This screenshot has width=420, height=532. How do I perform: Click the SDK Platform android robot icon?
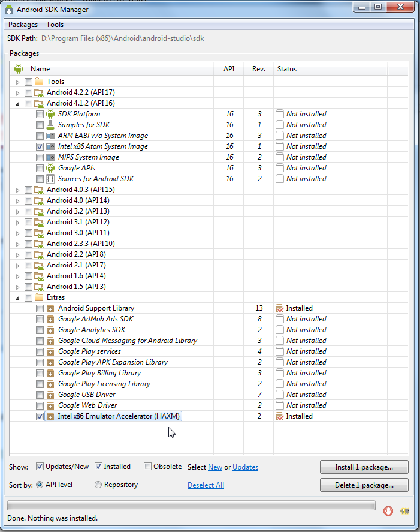tap(50, 114)
